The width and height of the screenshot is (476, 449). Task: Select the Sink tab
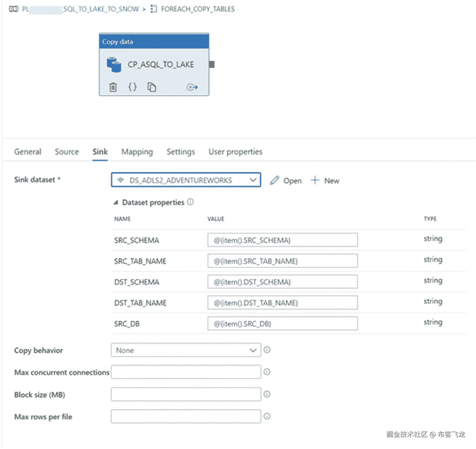pyautogui.click(x=100, y=152)
